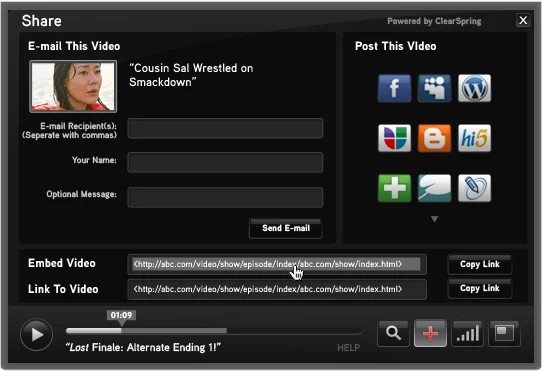Post video to WordPress
The height and width of the screenshot is (371, 542).
pyautogui.click(x=474, y=88)
